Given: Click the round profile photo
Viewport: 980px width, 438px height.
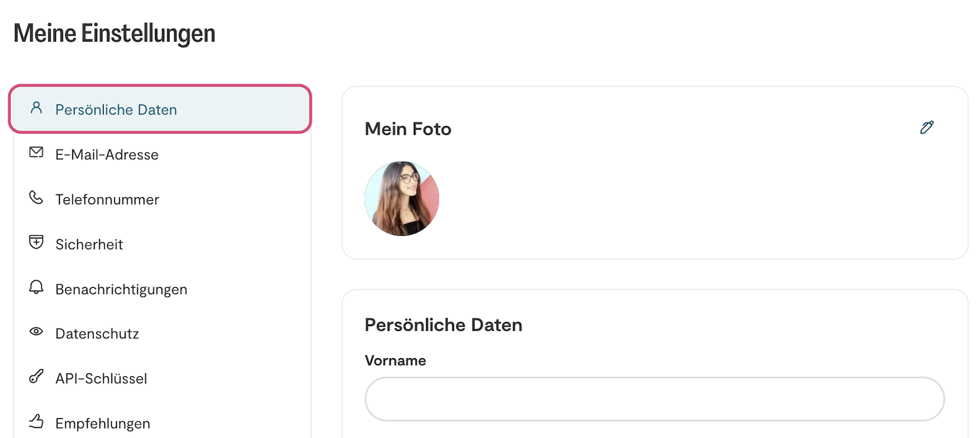Looking at the screenshot, I should click(x=402, y=198).
